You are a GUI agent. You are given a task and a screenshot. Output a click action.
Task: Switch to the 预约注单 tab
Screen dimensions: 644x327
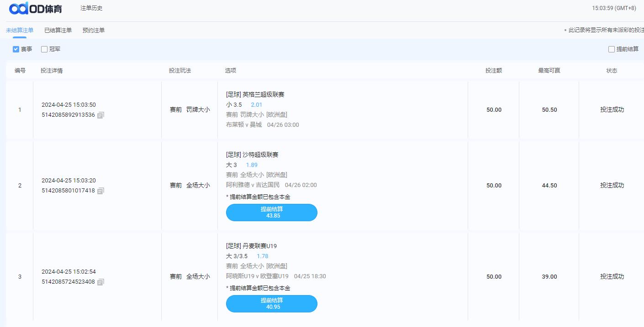pos(94,30)
